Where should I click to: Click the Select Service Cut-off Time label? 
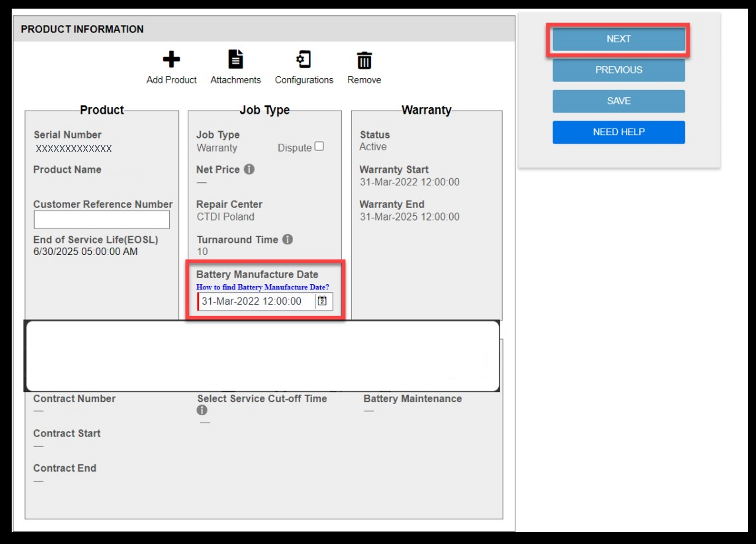pos(262,398)
